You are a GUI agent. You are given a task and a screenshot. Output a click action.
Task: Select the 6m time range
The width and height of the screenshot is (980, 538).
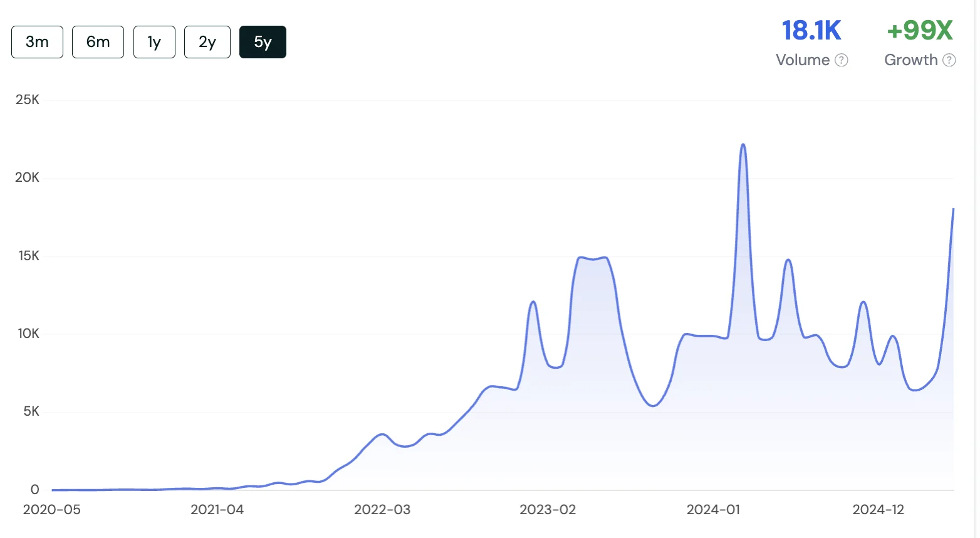(98, 41)
